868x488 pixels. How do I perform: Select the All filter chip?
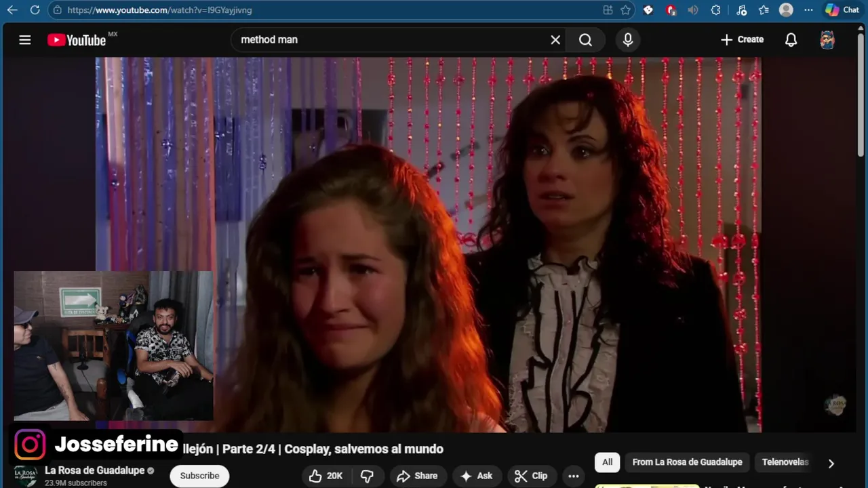608,462
